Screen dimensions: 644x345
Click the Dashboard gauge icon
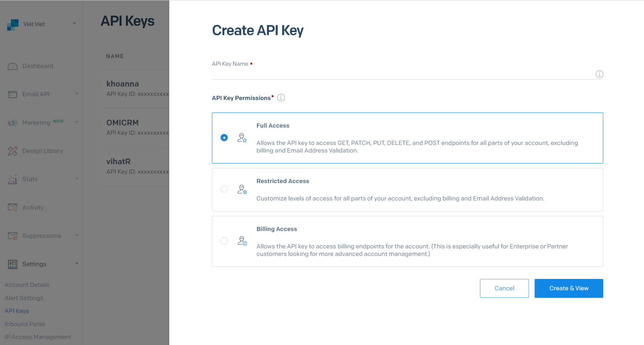12,66
